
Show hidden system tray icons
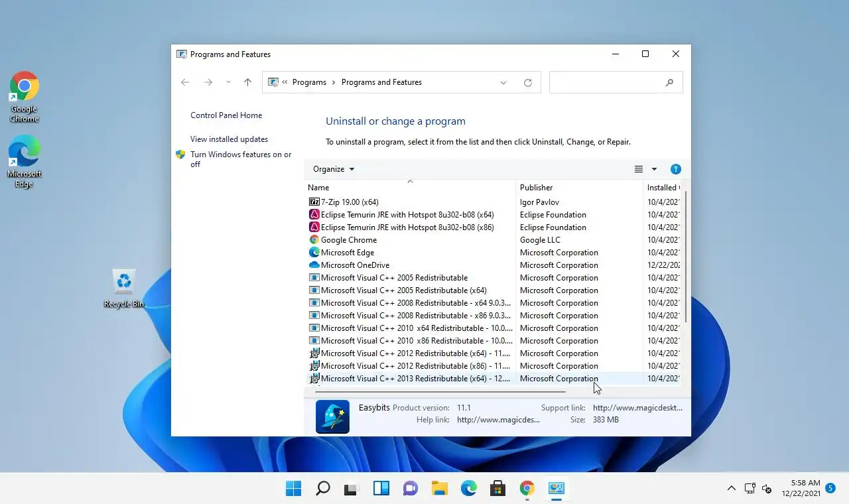(x=732, y=489)
